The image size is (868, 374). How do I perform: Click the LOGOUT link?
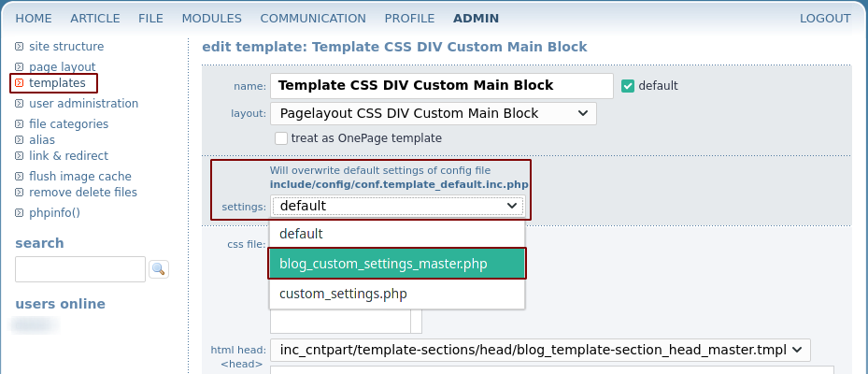(825, 18)
